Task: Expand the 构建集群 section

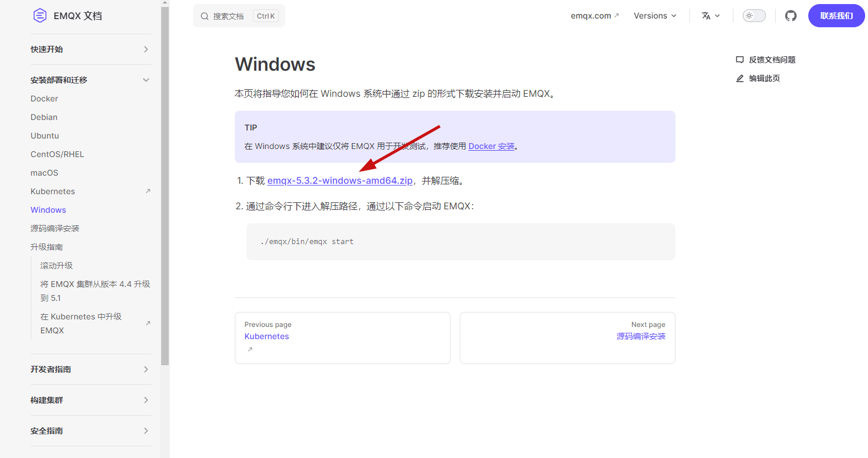Action: click(90, 400)
